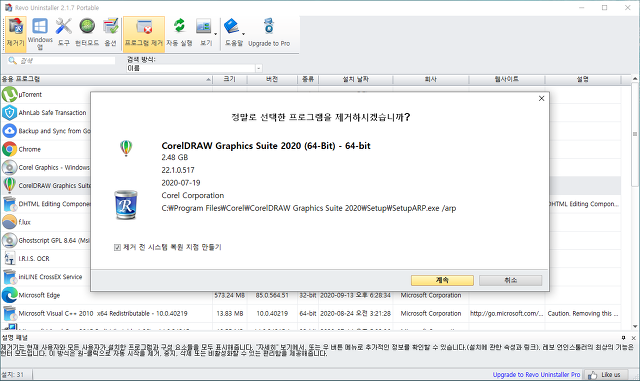Viewport: 640px width, 381px height.
Task: Pin the 설명 패널 description panel
Action: pyautogui.click(x=624, y=338)
